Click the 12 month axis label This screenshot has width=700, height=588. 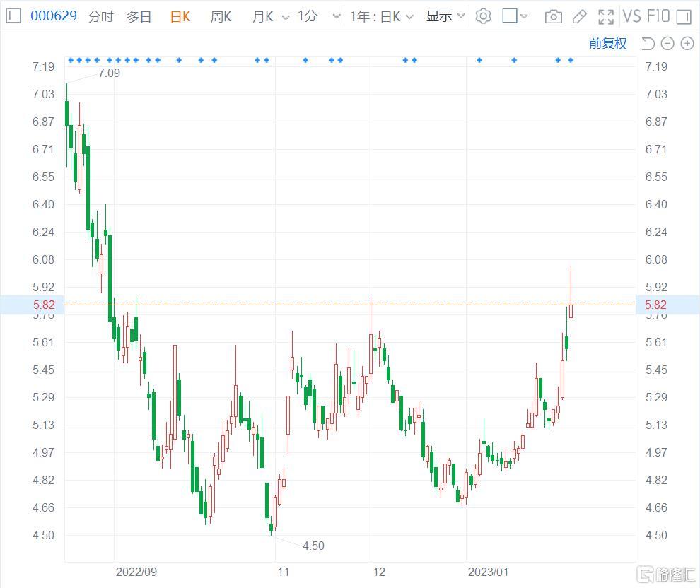pos(378,572)
